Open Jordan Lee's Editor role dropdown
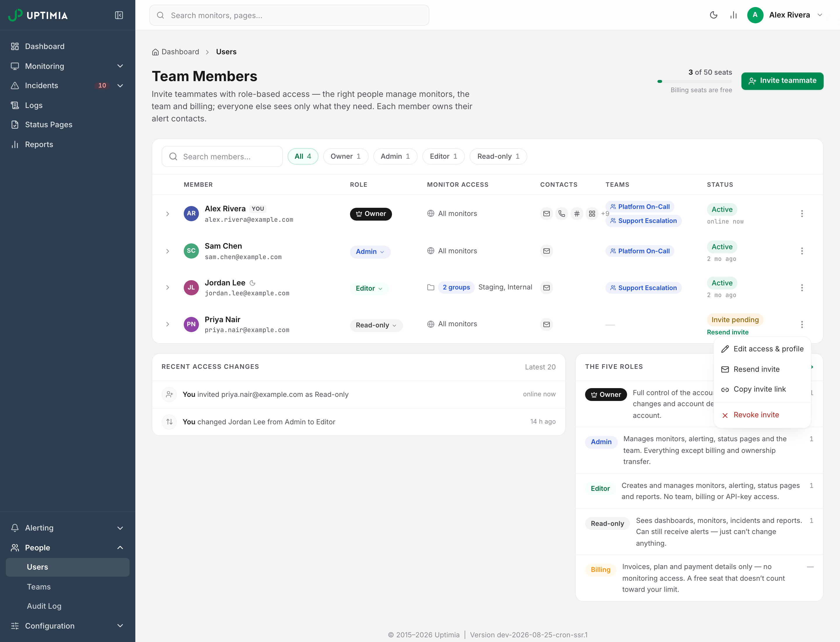Screen dimensions: 840x642 pos(369,289)
